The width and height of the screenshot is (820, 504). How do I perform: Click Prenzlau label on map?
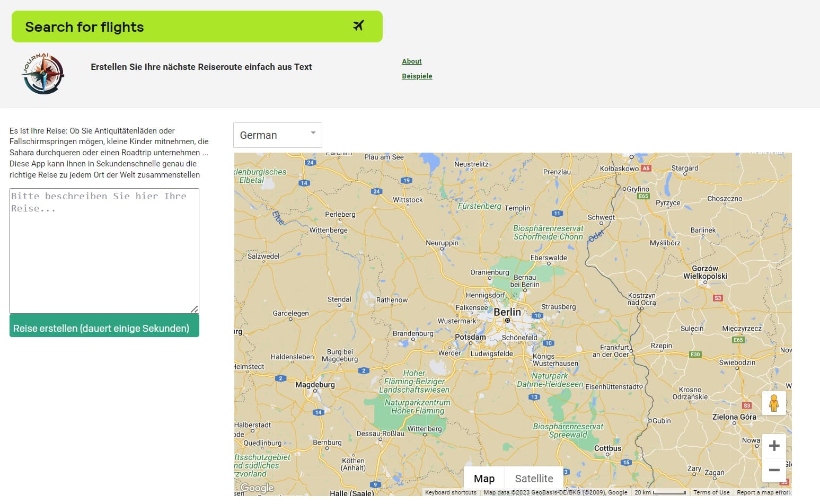(557, 172)
